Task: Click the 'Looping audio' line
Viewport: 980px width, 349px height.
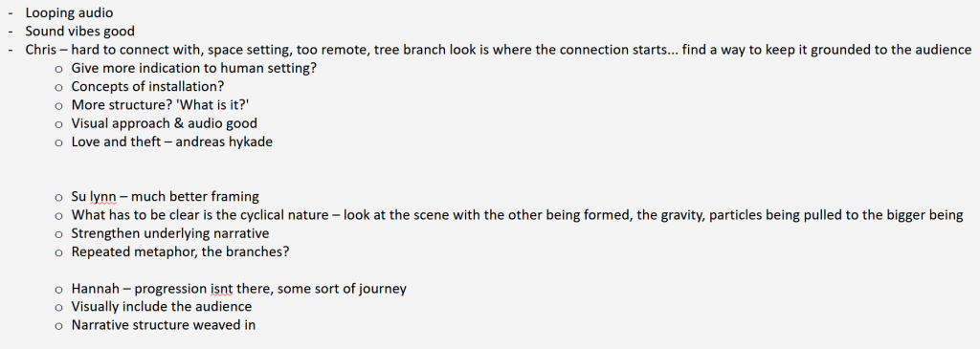Action: 69,12
